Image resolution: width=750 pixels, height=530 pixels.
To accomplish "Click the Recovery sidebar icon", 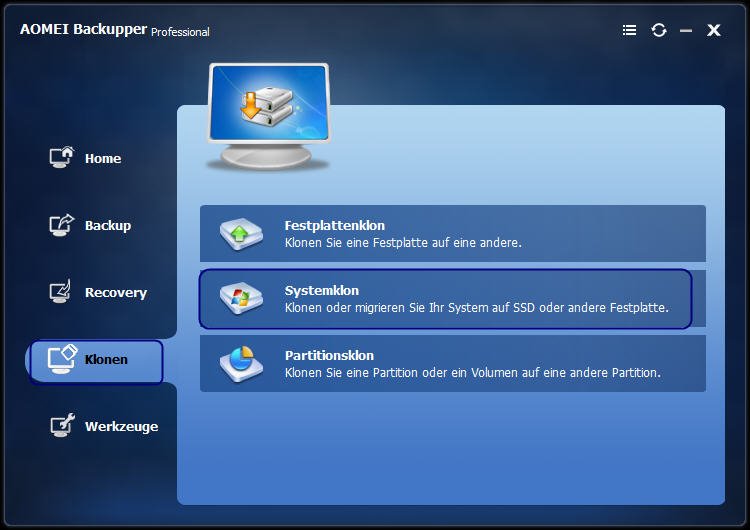I will pos(61,291).
